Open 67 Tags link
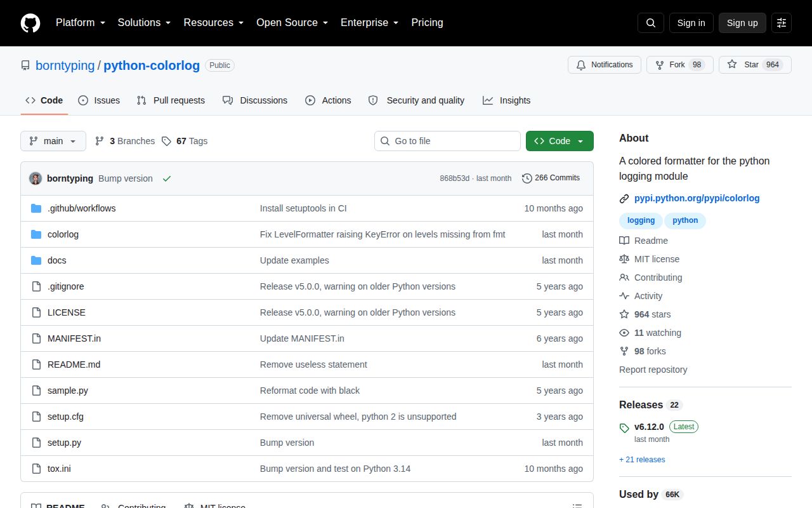The image size is (812, 508). (x=185, y=141)
